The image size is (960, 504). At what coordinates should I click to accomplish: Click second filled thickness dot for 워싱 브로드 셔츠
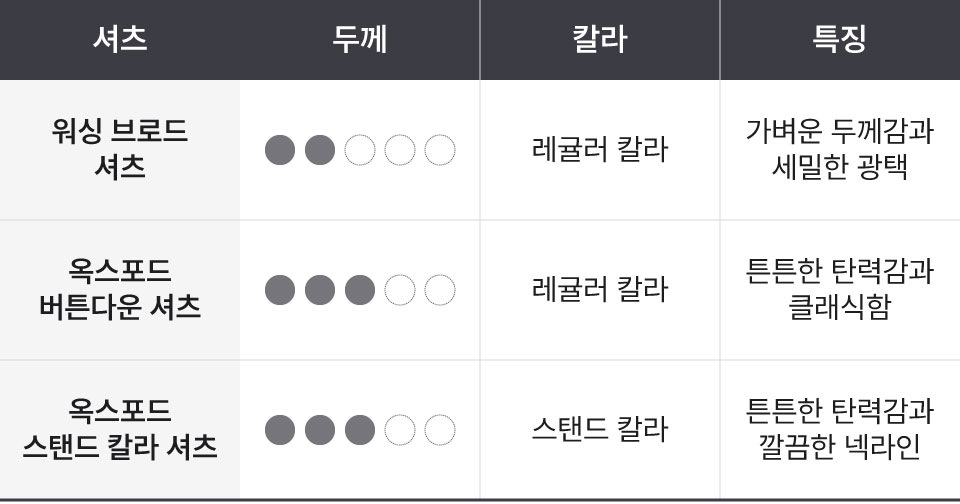point(320,150)
